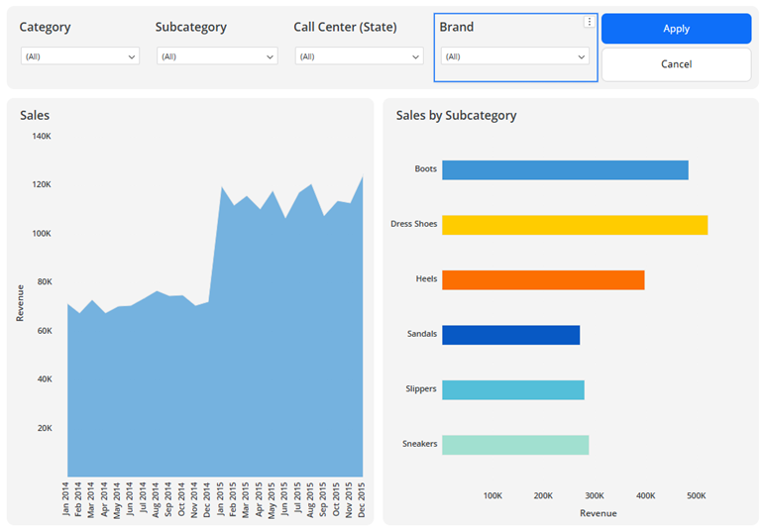Click the mint green Sneakers bar
The width and height of the screenshot is (765, 532).
[x=515, y=445]
